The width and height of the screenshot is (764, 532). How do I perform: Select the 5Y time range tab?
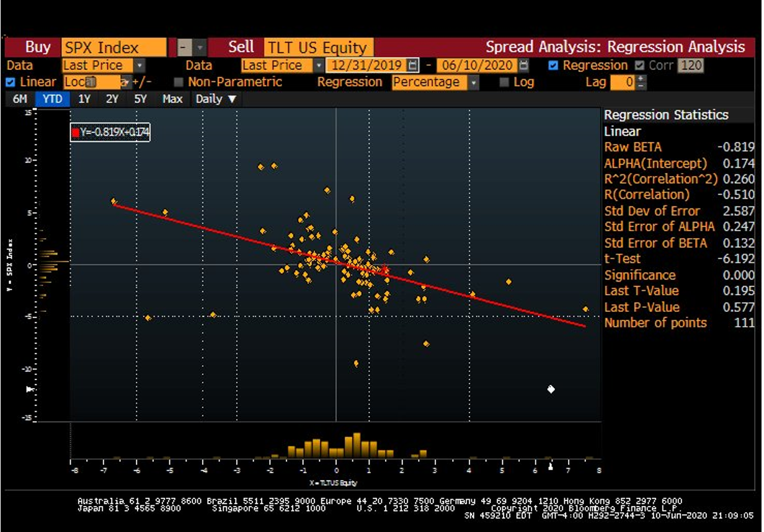click(141, 99)
